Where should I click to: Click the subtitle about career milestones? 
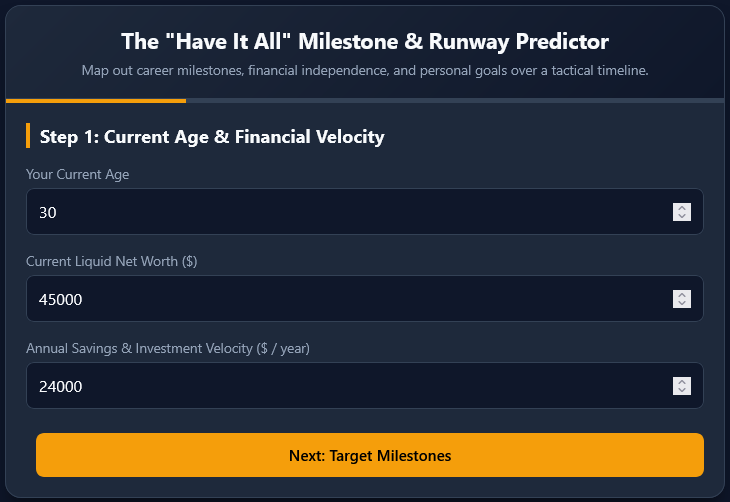(x=365, y=70)
